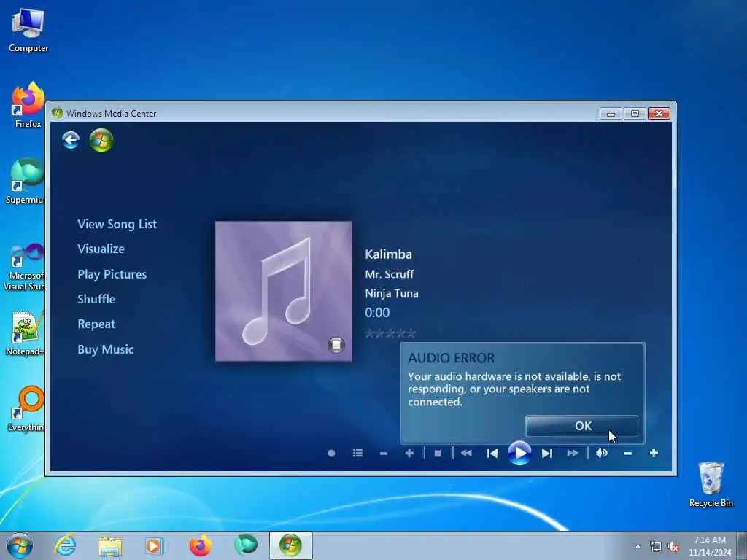Select the Supermium desktop shortcut

(26, 181)
